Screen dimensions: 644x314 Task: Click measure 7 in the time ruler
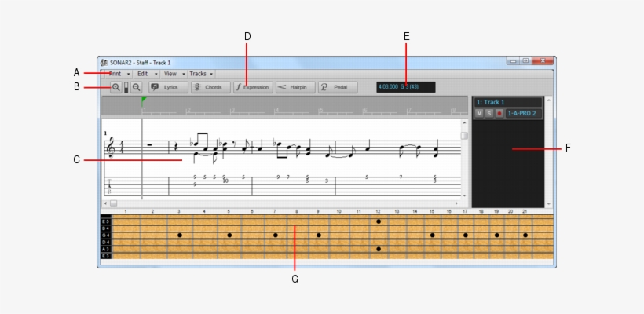point(408,111)
